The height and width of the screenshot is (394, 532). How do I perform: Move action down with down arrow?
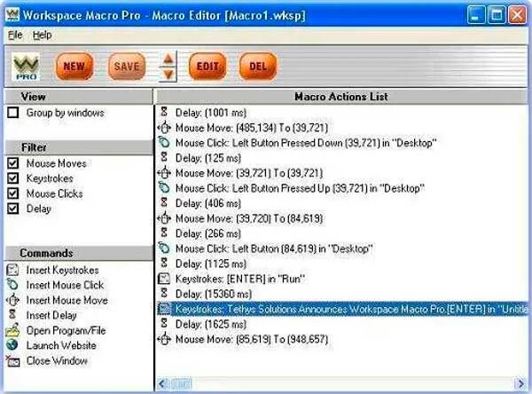click(168, 74)
